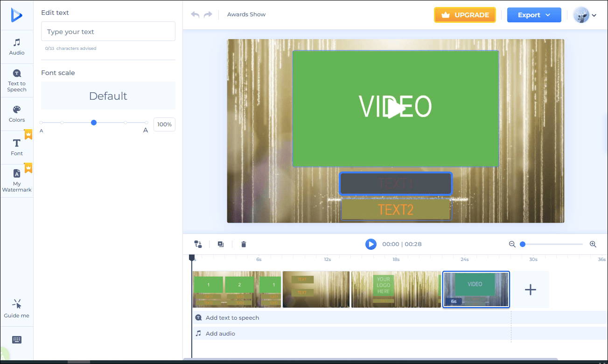Screen dimensions: 608x364
Task: Select the Text to Speech tool
Action: 17,79
